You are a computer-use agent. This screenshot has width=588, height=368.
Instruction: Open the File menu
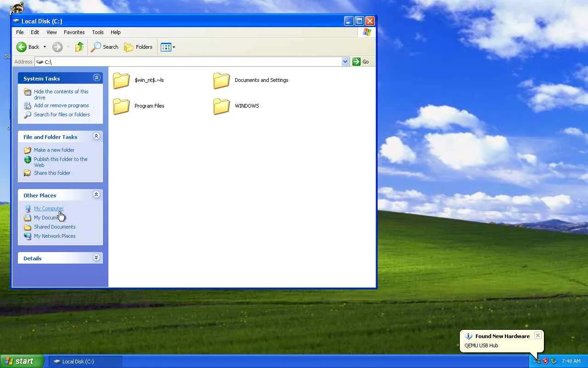point(20,32)
